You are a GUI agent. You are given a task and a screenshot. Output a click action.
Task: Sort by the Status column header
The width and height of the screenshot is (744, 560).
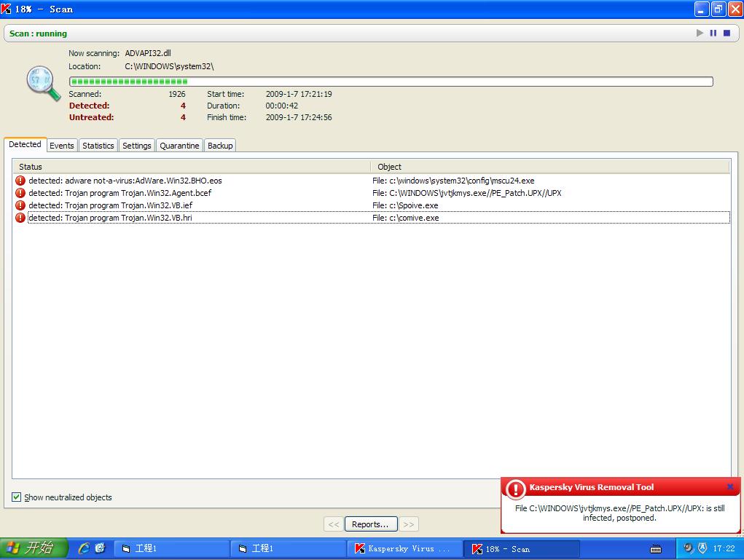click(191, 167)
